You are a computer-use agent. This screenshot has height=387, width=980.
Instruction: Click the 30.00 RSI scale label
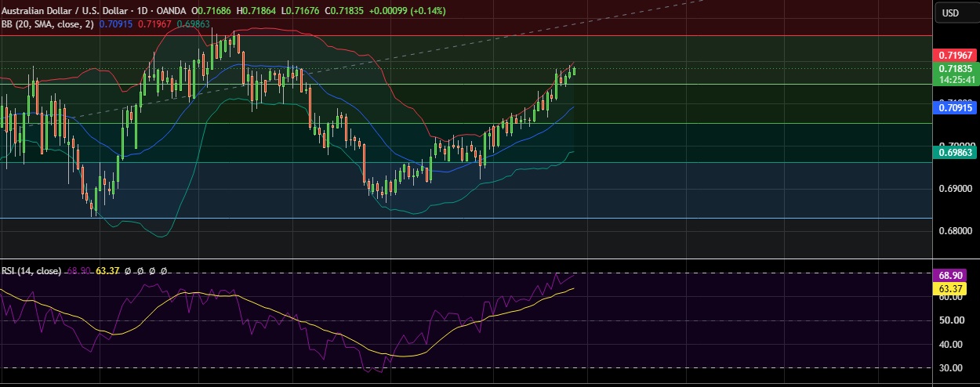951,367
